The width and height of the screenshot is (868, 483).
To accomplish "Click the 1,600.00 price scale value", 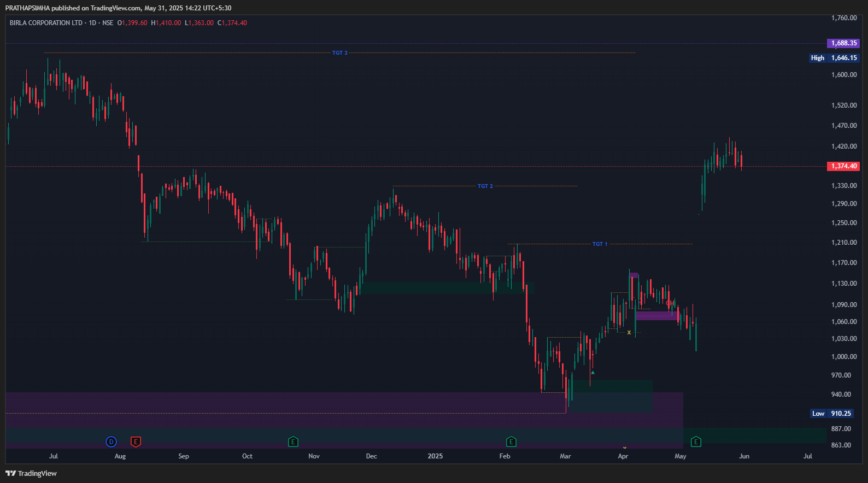I will coord(844,75).
